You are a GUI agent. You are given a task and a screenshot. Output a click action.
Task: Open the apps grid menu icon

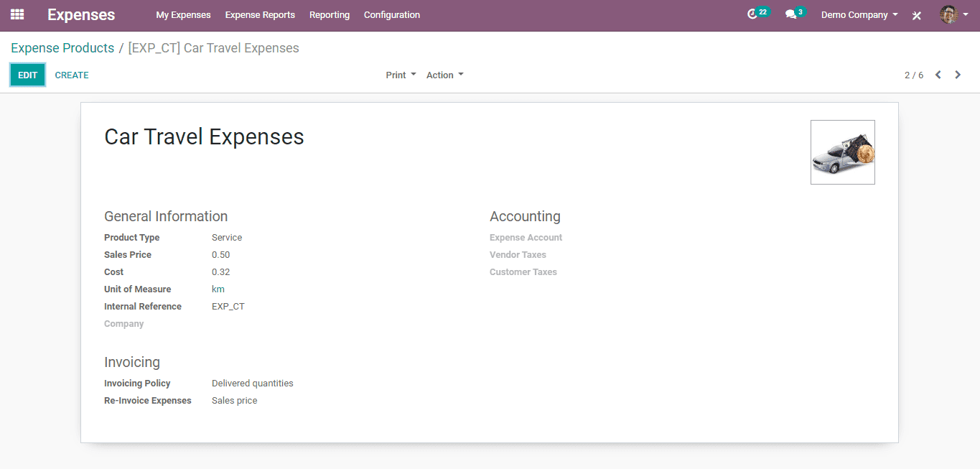[x=17, y=14]
